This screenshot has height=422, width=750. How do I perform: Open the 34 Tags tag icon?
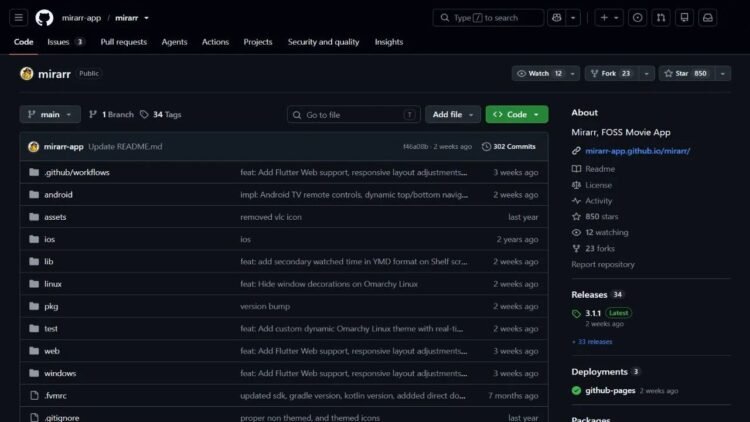pyautogui.click(x=144, y=114)
